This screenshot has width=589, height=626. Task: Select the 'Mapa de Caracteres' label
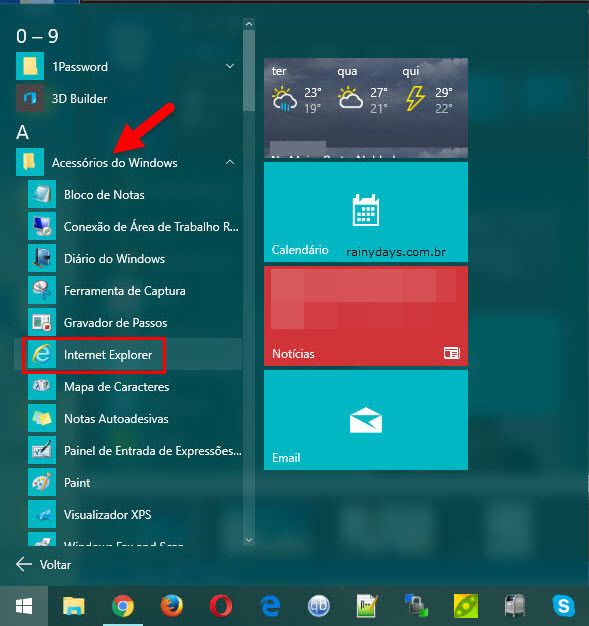[117, 386]
